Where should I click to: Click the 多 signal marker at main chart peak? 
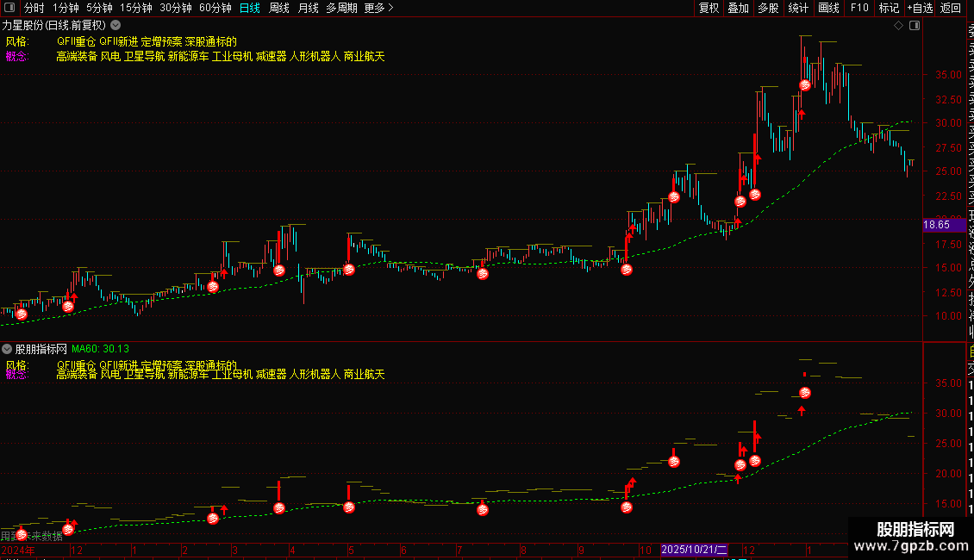[x=805, y=85]
